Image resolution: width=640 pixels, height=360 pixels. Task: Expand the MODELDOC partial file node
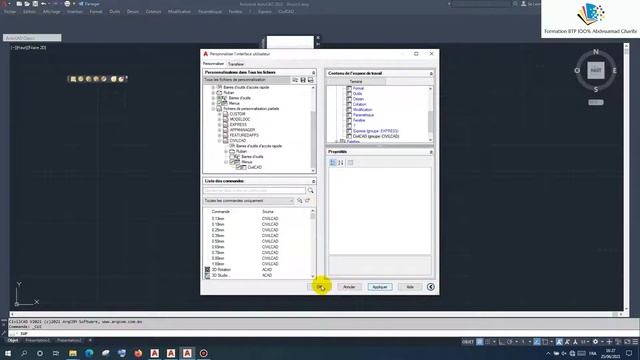pyautogui.click(x=220, y=120)
